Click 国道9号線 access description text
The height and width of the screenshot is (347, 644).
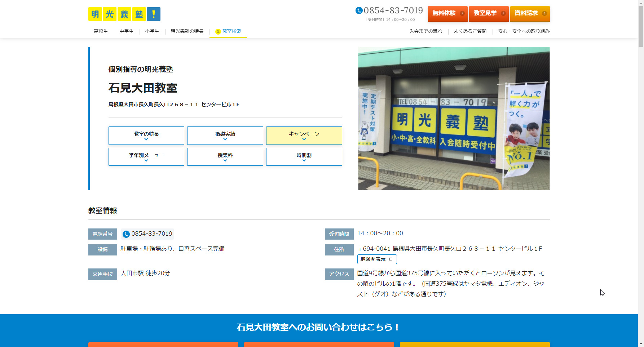[x=451, y=284]
